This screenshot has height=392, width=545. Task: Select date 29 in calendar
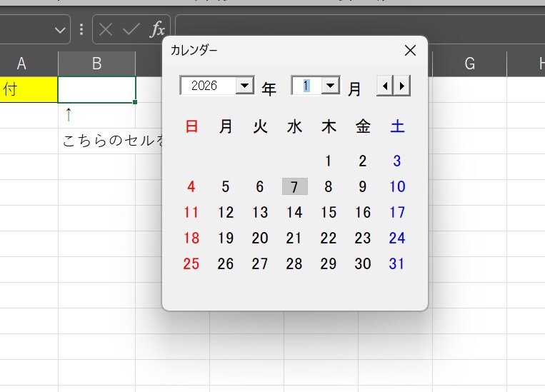coord(329,263)
